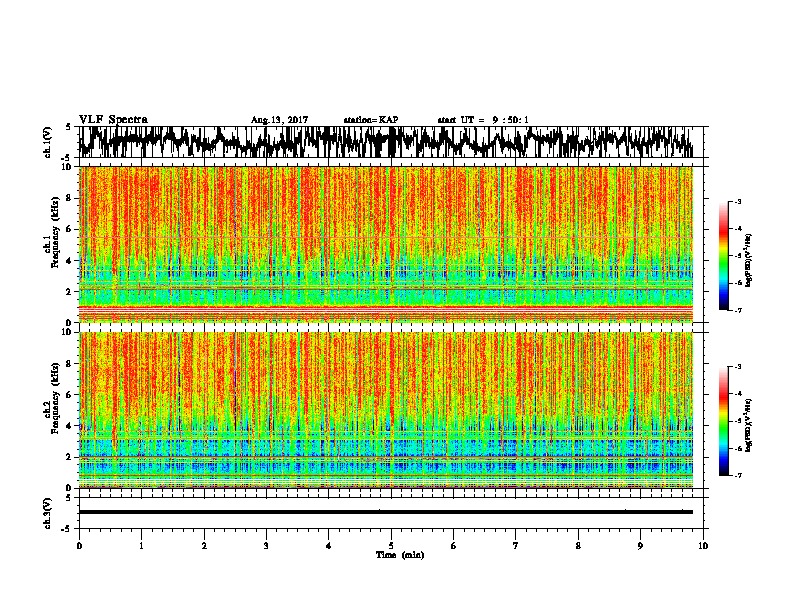Click the 'start UT = 9:50:1' label
This screenshot has height=612, width=792.
click(483, 120)
